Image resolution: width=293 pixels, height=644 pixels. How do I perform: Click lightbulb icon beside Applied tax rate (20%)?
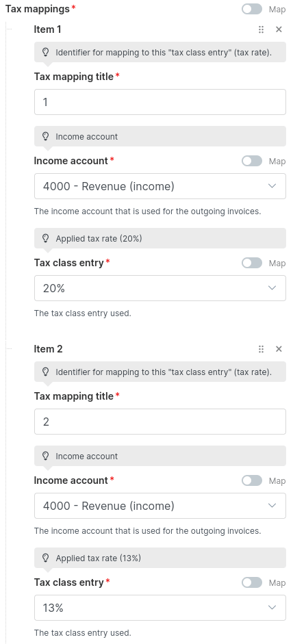[x=46, y=238]
